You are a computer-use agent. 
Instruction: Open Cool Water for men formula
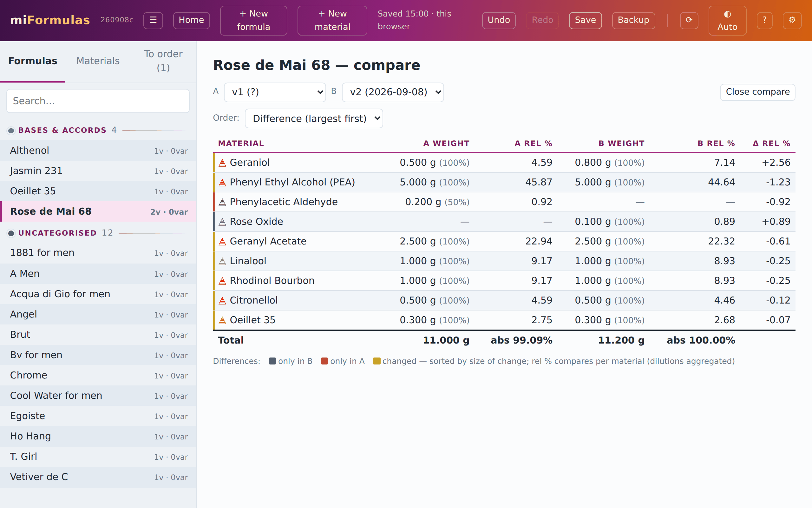coord(98,396)
